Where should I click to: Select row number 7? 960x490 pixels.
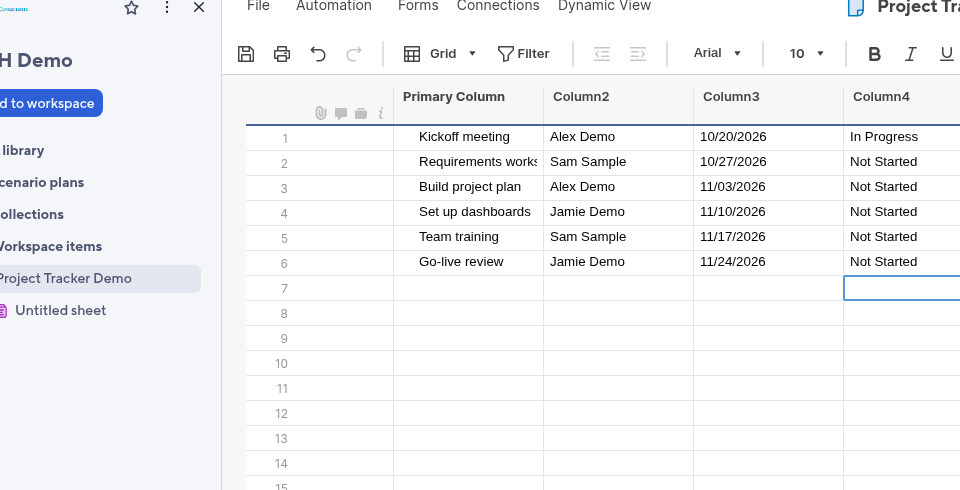pyautogui.click(x=284, y=288)
